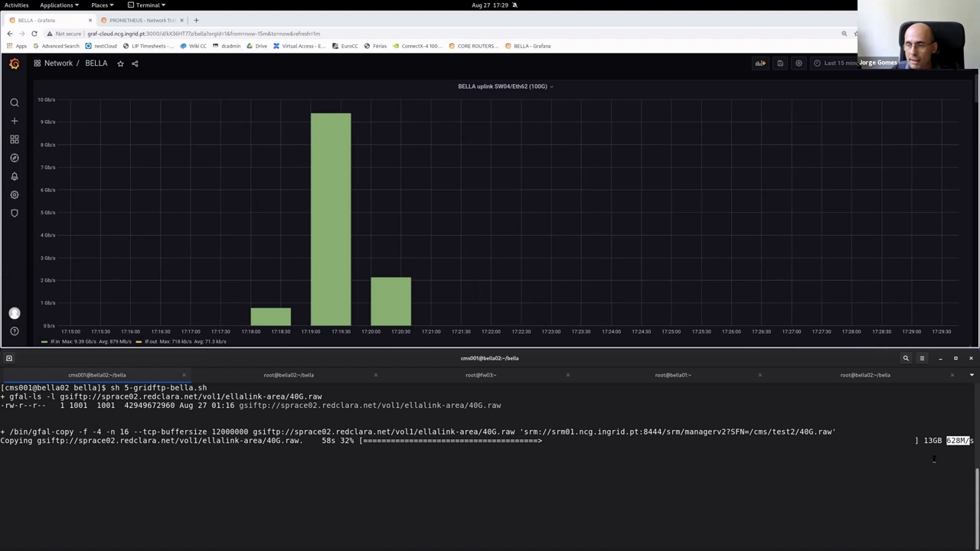
Task: Open the Applications menu
Action: [x=59, y=5]
